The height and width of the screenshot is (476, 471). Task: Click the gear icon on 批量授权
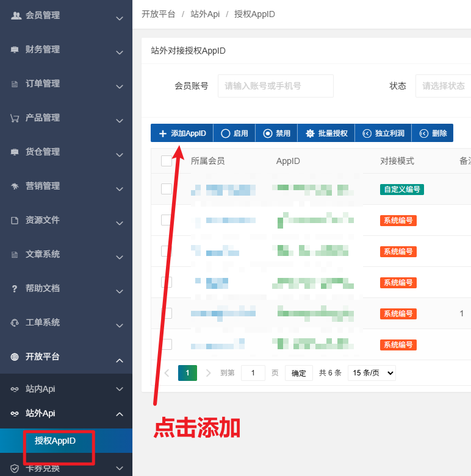tap(310, 133)
